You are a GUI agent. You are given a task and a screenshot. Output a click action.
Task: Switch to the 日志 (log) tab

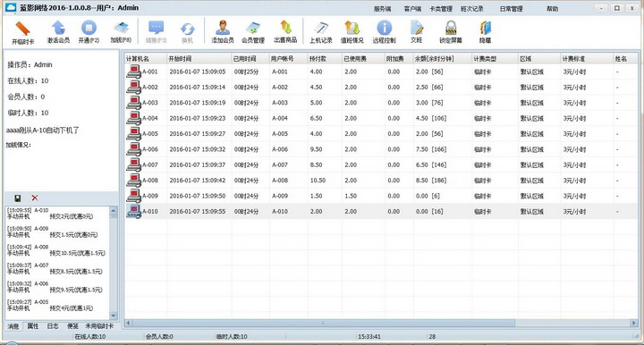tap(53, 326)
